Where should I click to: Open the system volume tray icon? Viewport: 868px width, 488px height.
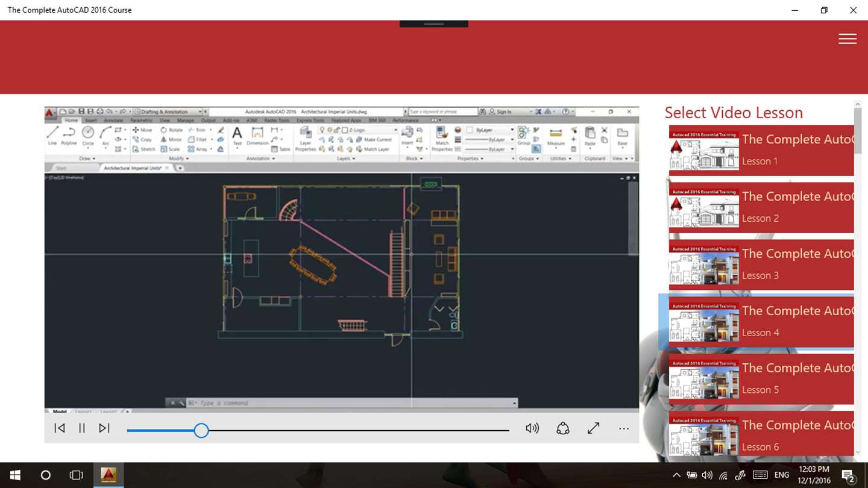(x=707, y=475)
